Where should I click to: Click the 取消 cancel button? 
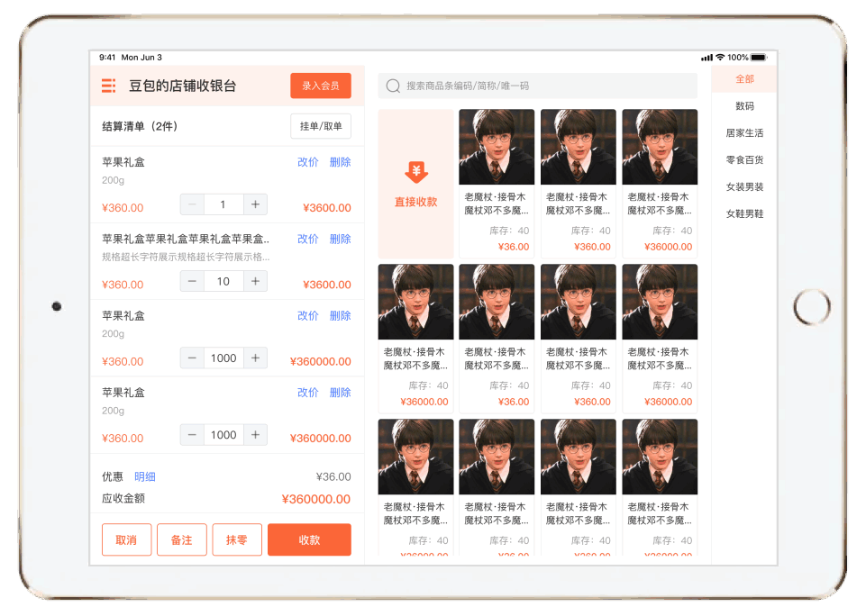click(x=126, y=539)
